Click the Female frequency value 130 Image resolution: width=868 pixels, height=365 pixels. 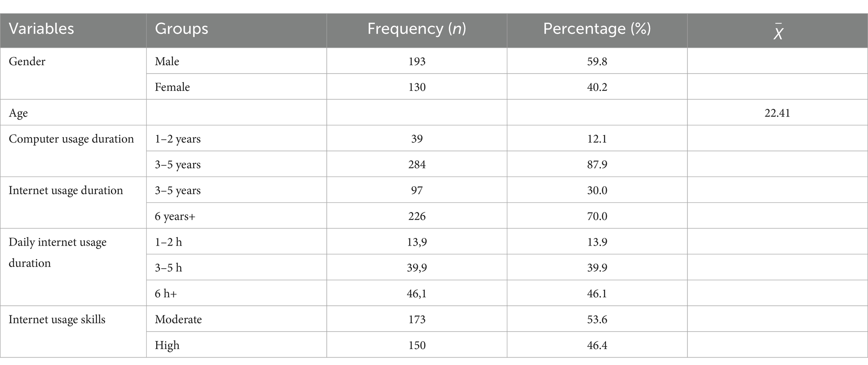pyautogui.click(x=417, y=87)
